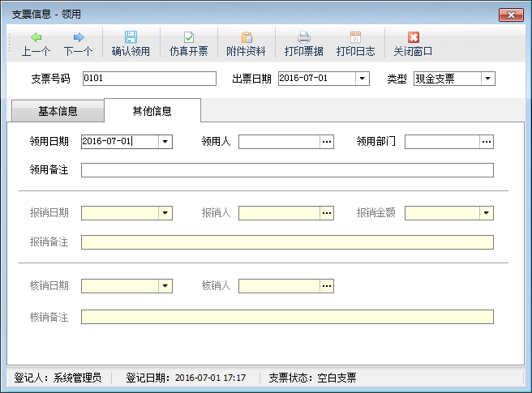Go to previous record with 上一个
Screen dimensions: 532x393
click(x=36, y=44)
